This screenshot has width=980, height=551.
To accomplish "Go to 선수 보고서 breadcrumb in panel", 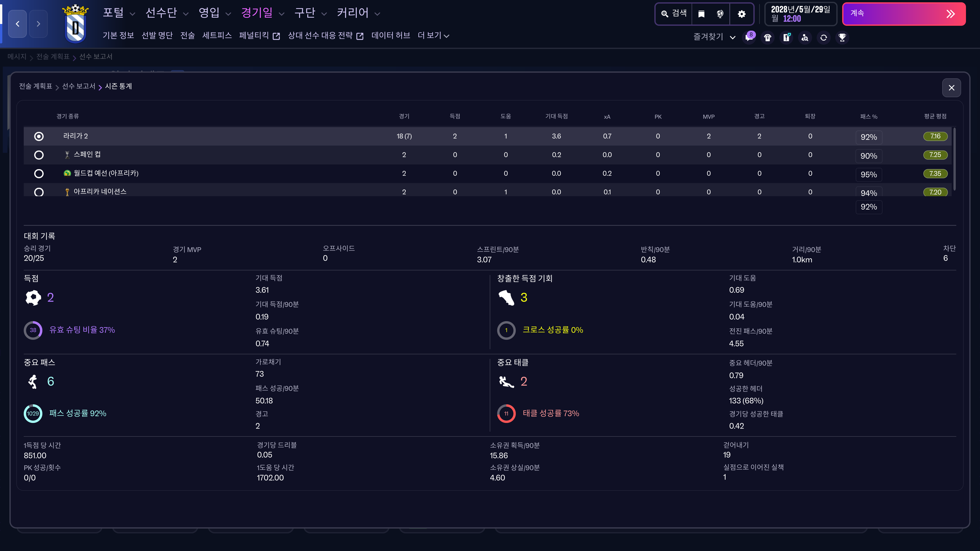I will click(x=79, y=86).
